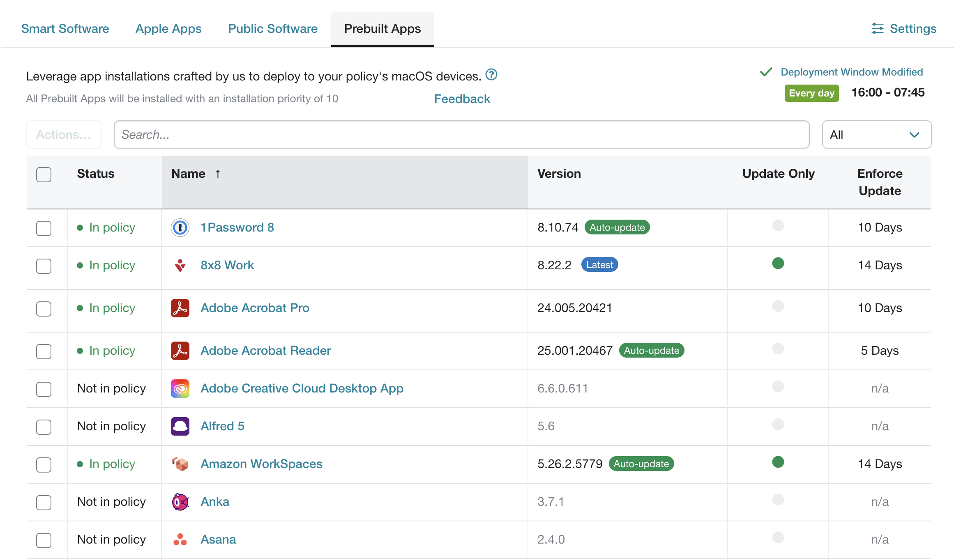Viewport: 954px width, 560px height.
Task: Switch to the Smart Software tab
Action: (x=65, y=29)
